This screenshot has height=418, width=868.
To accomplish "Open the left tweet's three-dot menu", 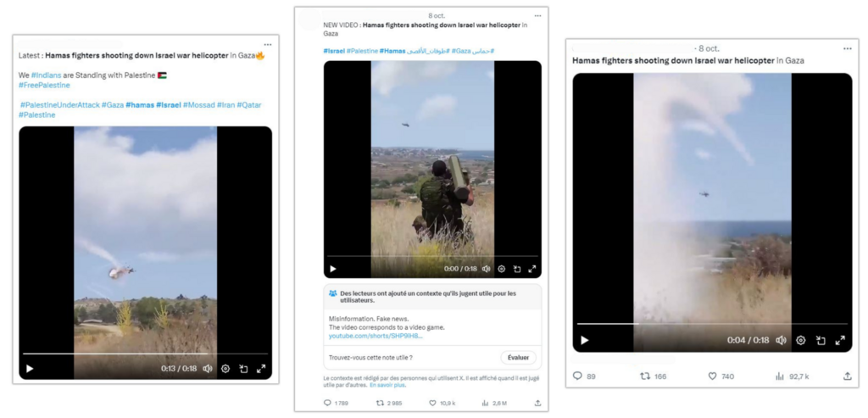I will 268,44.
